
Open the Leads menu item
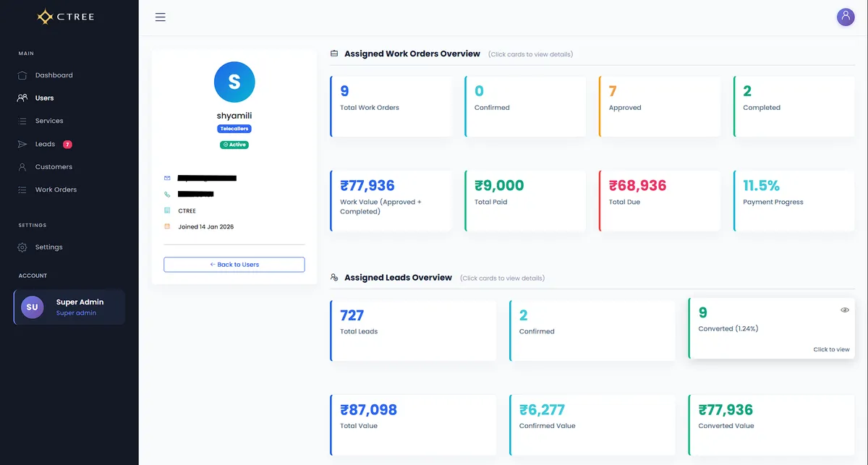[45, 144]
